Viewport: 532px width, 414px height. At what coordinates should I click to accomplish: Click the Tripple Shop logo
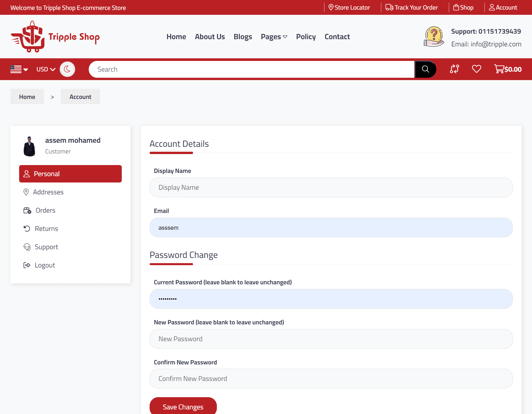[55, 37]
